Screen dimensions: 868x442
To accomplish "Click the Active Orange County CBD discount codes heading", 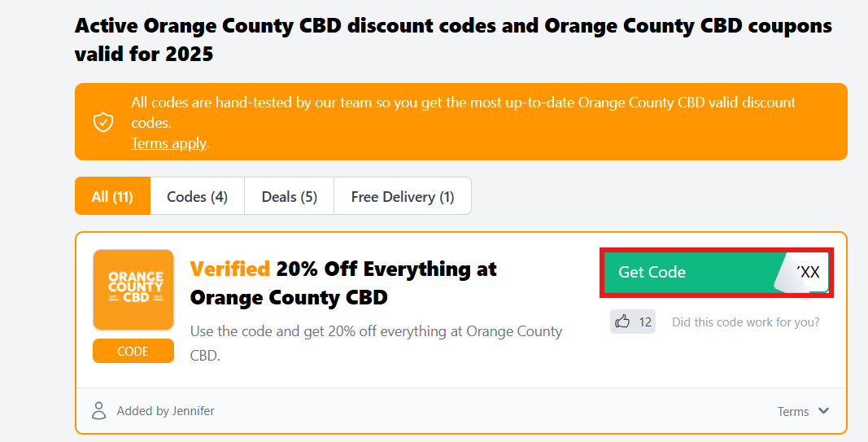I will coord(452,40).
